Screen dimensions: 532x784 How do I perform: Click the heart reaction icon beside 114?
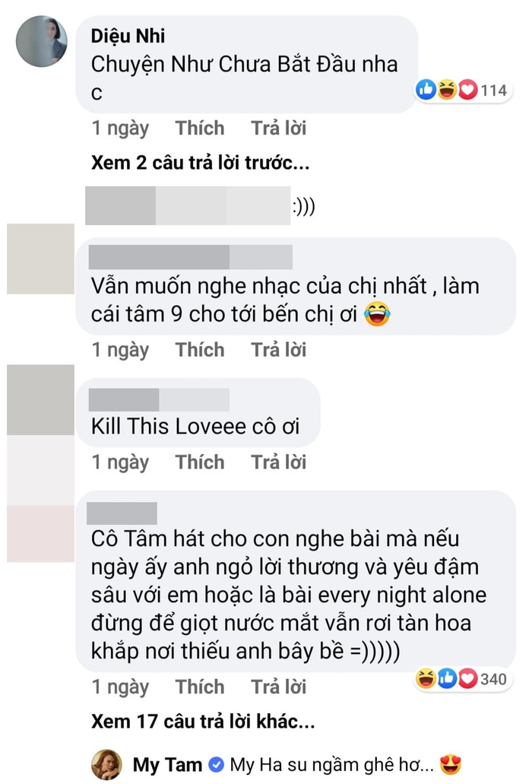click(467, 90)
